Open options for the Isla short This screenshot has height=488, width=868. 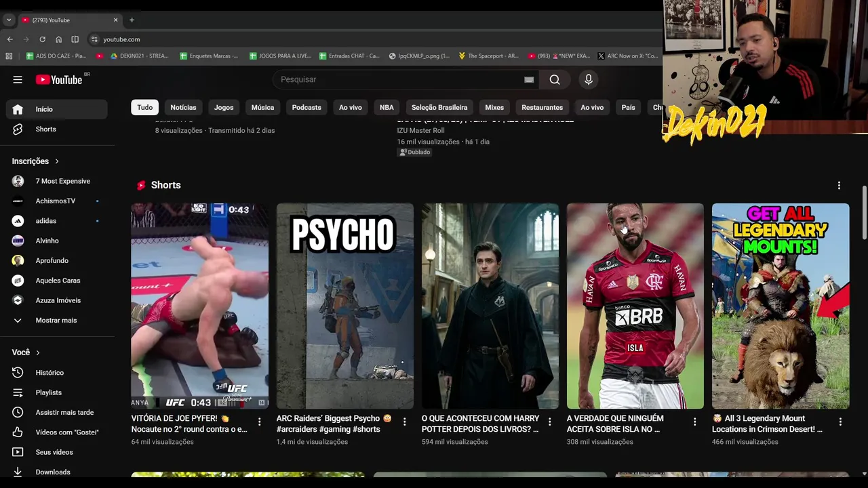pyautogui.click(x=694, y=422)
